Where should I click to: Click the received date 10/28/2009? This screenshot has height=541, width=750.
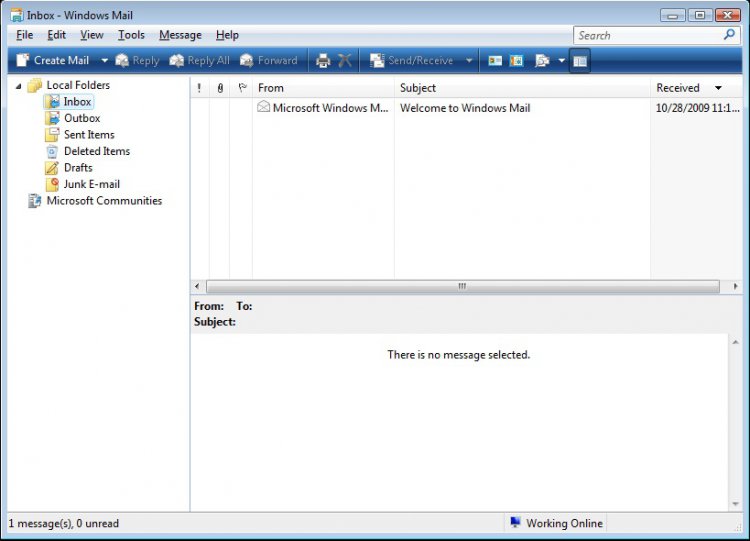[697, 108]
